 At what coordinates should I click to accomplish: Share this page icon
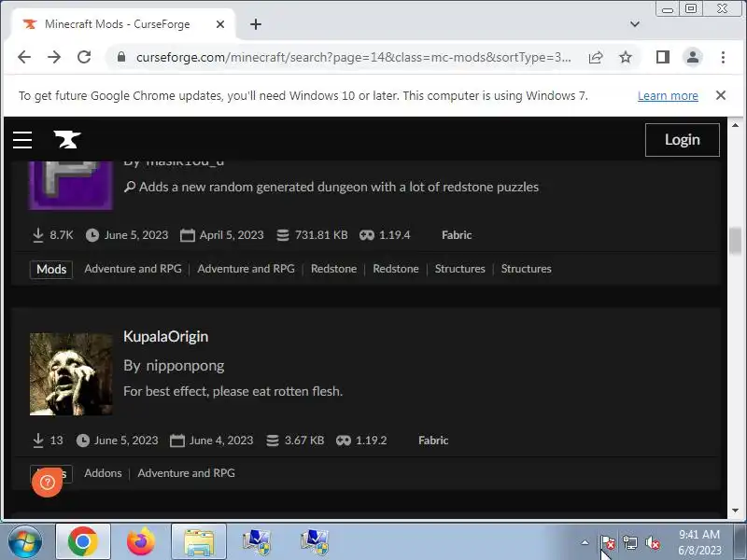point(596,58)
